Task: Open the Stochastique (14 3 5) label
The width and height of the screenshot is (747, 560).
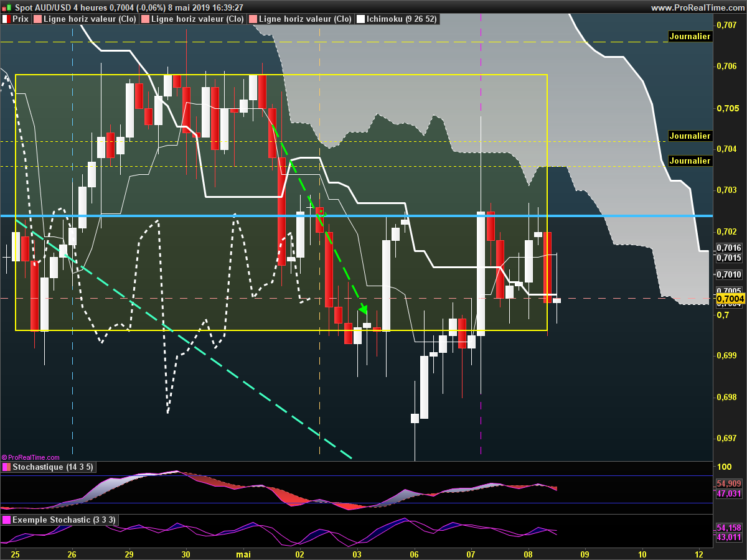Action: point(53,467)
